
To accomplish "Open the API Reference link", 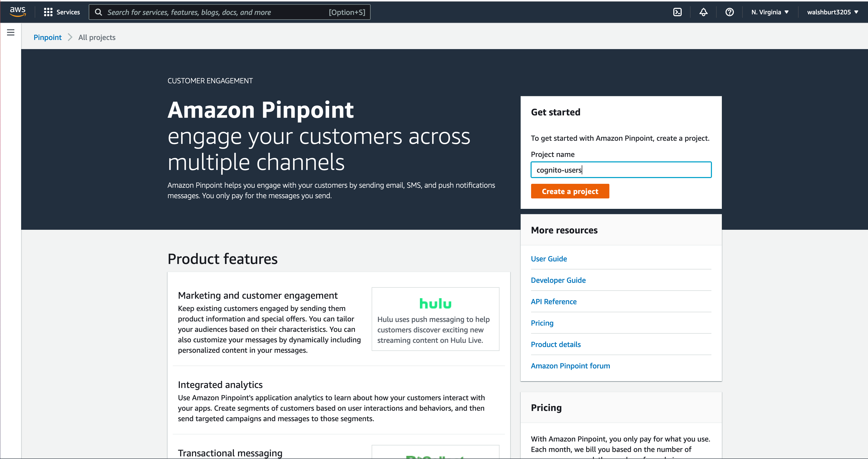I will 554,302.
